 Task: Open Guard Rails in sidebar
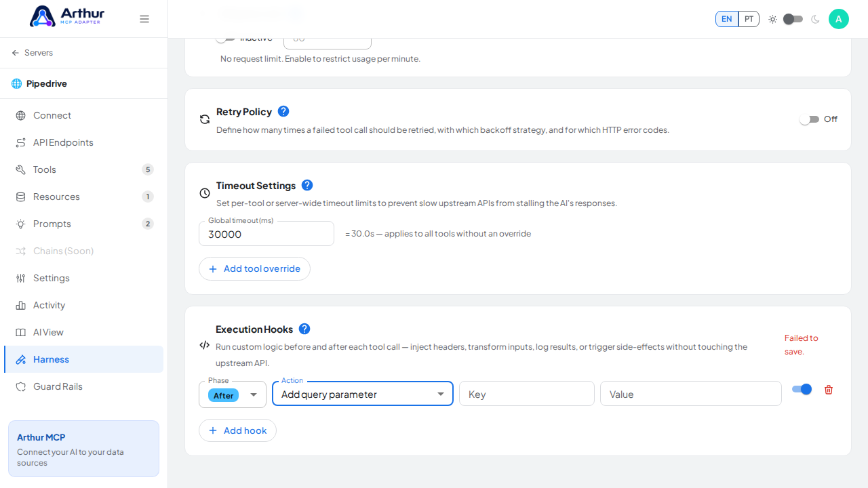pos(83,386)
